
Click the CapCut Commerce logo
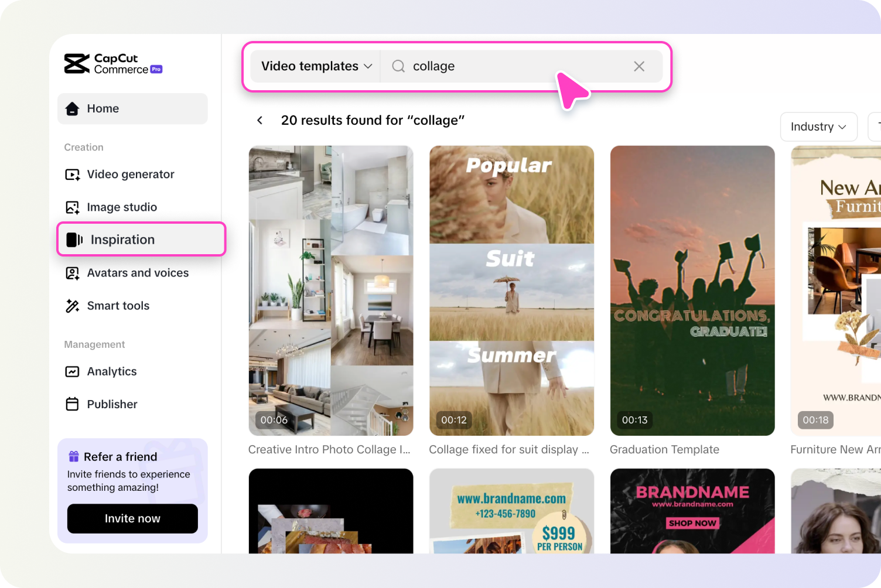pyautogui.click(x=113, y=63)
